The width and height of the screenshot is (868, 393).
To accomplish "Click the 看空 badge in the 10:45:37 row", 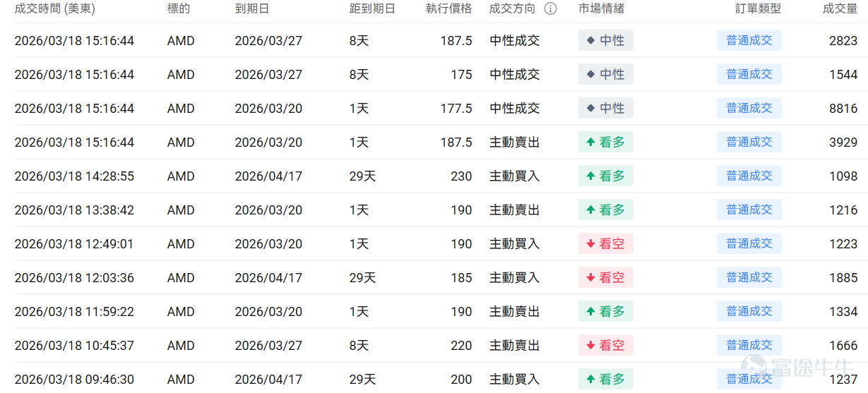I will click(605, 346).
